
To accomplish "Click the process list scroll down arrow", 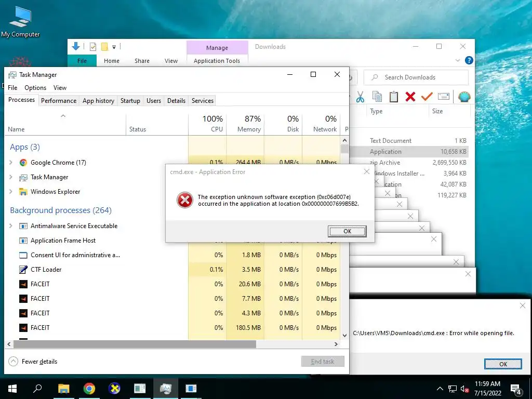I will click(345, 336).
